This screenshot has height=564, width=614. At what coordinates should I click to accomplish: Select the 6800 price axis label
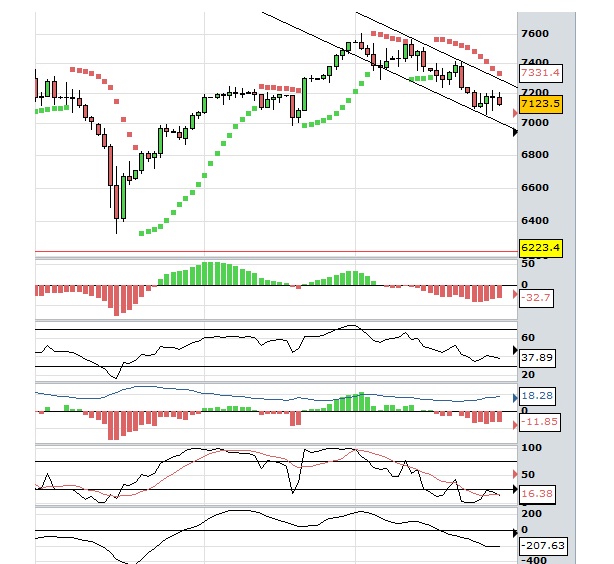[x=535, y=155]
